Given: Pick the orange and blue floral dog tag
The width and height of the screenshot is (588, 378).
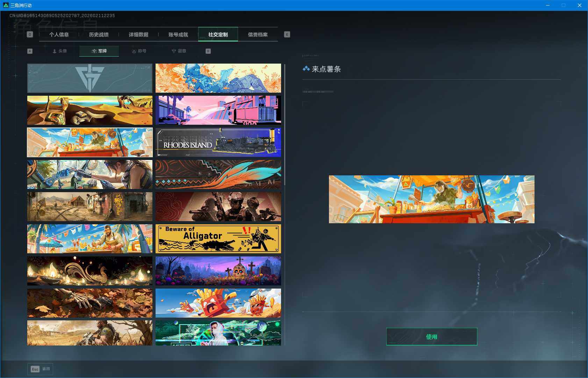Looking at the screenshot, I should click(218, 78).
